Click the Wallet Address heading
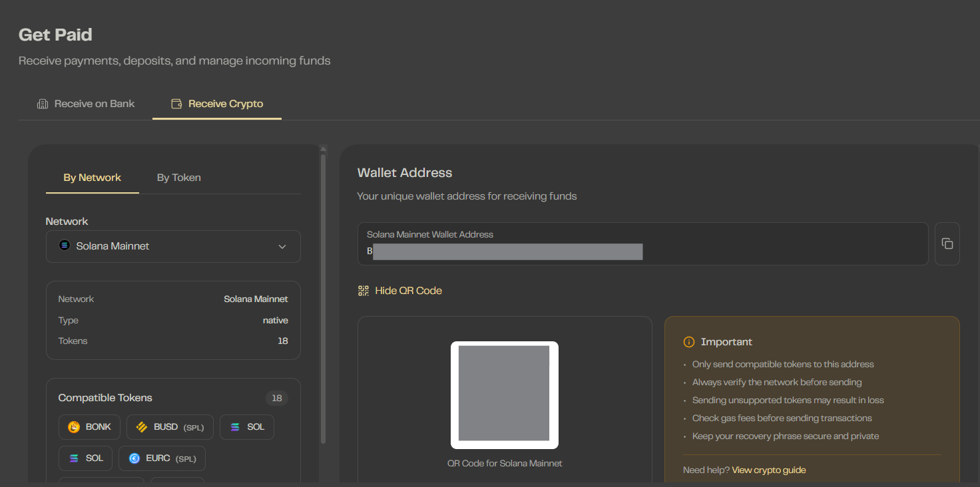980x487 pixels. click(x=405, y=173)
